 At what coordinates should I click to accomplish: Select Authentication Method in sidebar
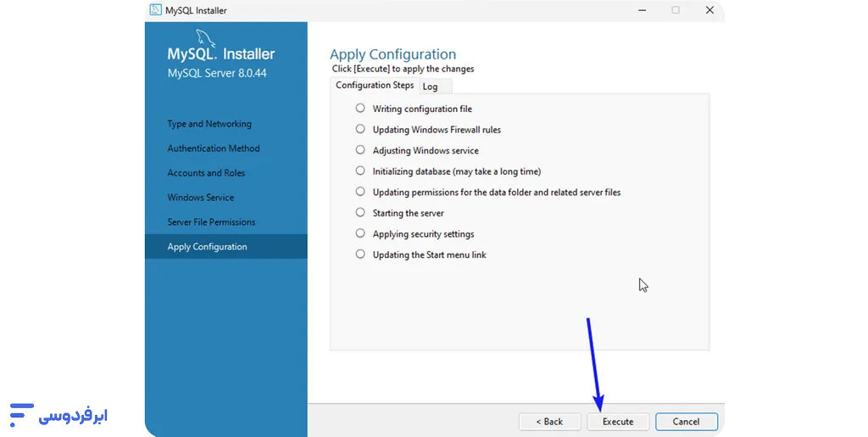click(214, 148)
